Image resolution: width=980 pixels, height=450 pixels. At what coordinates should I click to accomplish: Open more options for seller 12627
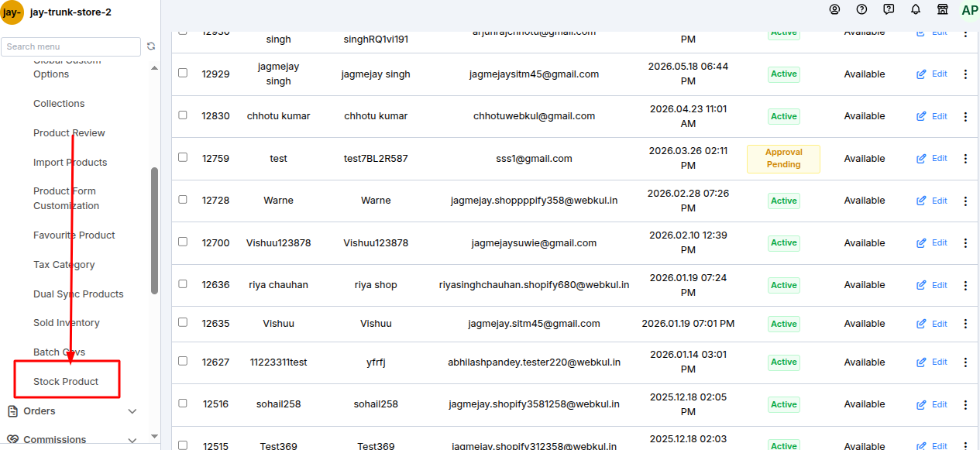[965, 362]
